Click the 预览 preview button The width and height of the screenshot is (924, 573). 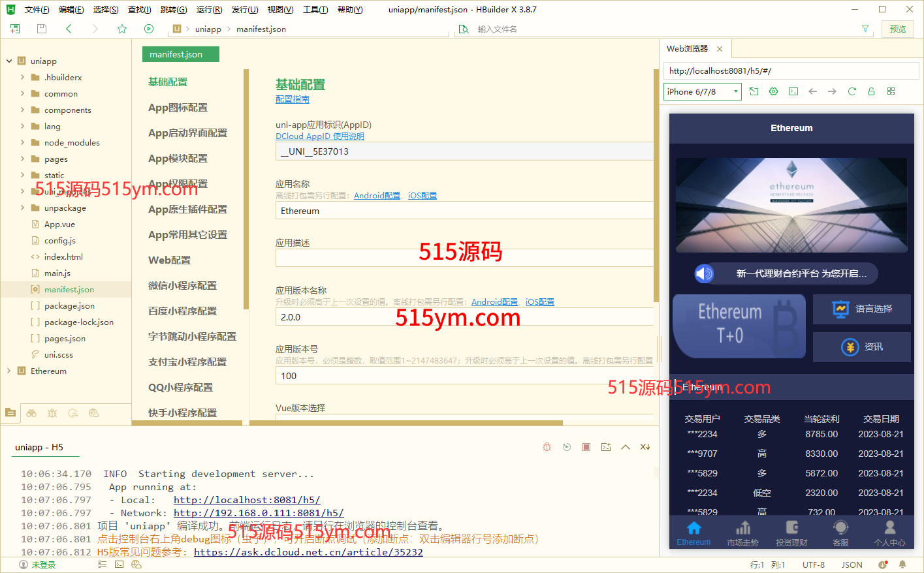[x=898, y=29]
